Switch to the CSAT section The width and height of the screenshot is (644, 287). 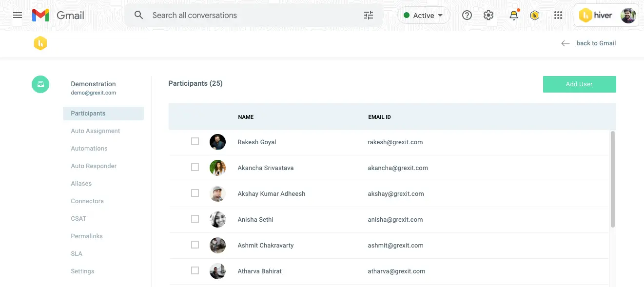pyautogui.click(x=78, y=218)
